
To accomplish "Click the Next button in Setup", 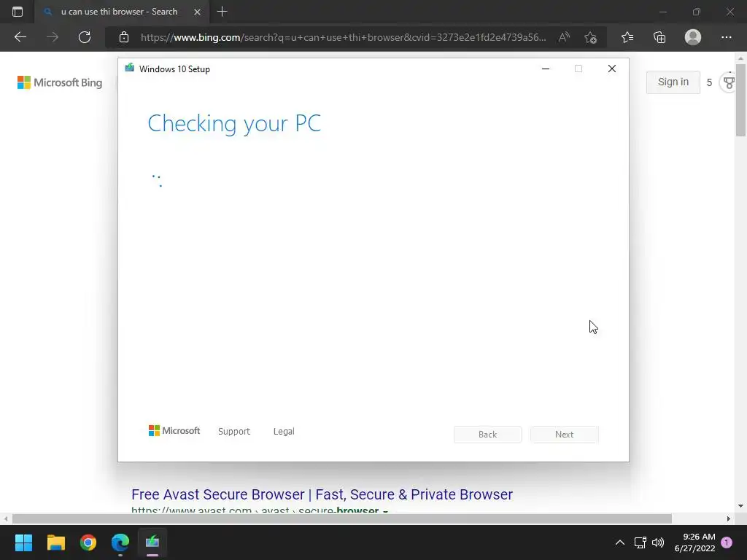I will tap(564, 435).
